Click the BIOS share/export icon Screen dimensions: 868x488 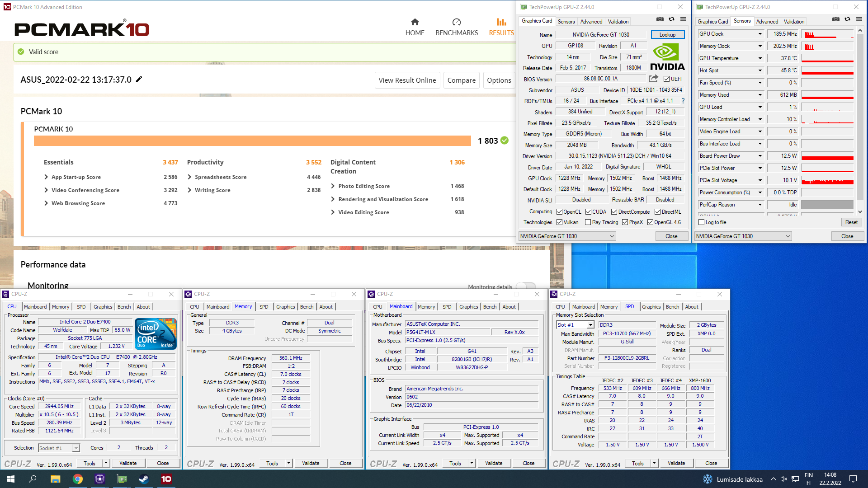653,79
